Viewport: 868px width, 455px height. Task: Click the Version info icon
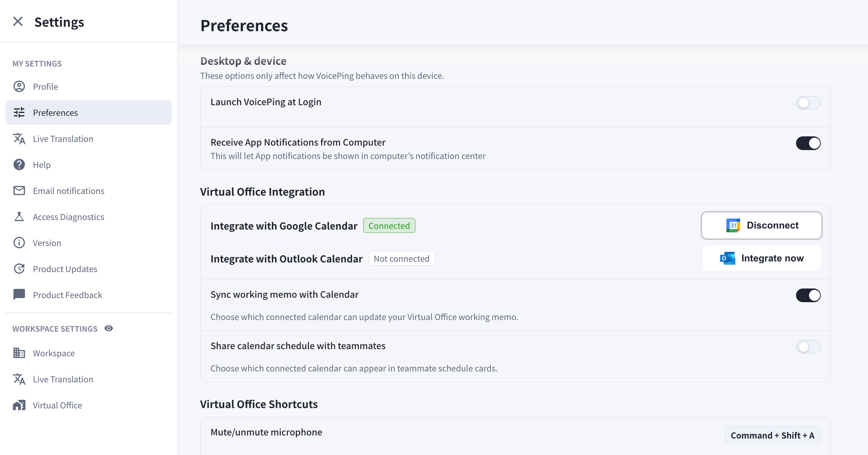point(19,243)
